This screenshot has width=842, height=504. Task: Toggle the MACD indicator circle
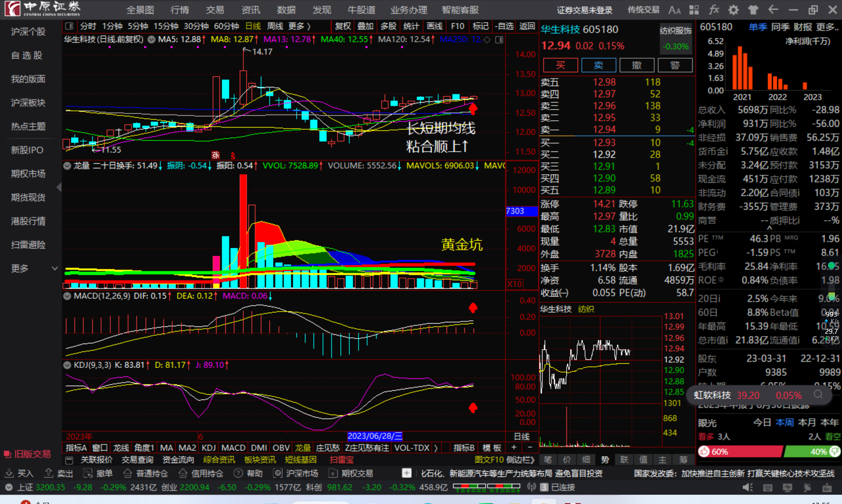click(x=67, y=296)
